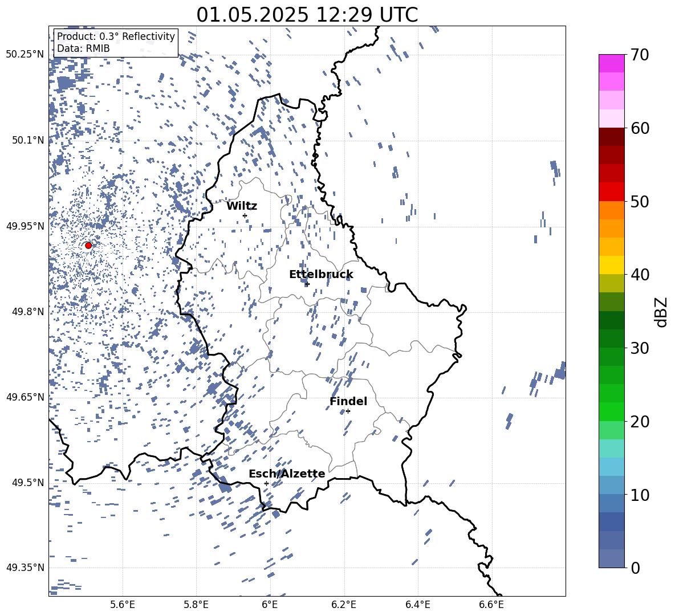Image resolution: width=675 pixels, height=616 pixels.
Task: Click the latitude label 49.5°N
Action: [x=28, y=483]
